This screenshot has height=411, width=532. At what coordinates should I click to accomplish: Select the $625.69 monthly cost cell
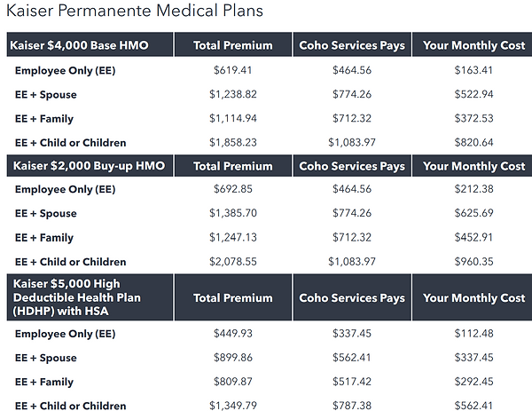(473, 213)
